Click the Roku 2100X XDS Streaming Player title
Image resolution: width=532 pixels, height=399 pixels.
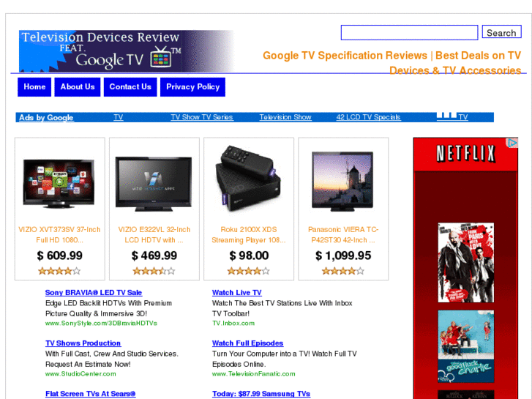tap(249, 235)
